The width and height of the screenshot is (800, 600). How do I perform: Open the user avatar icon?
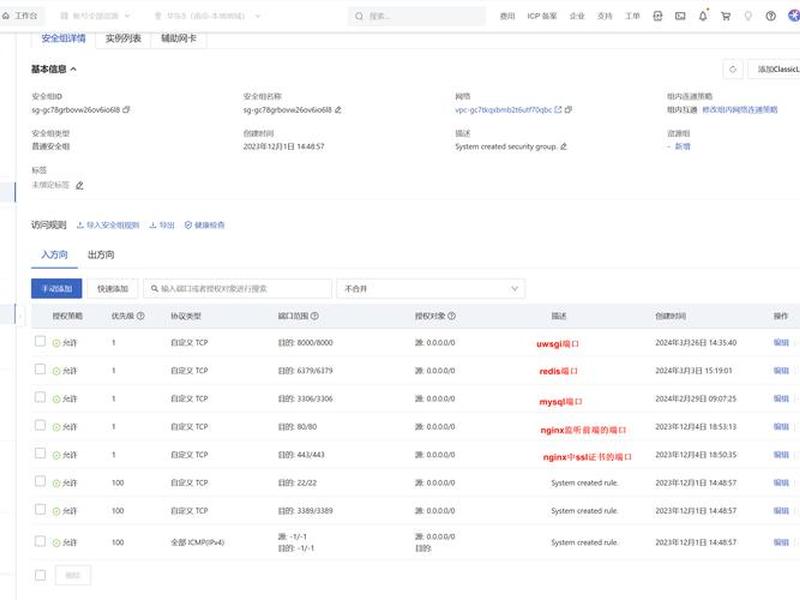(x=794, y=16)
